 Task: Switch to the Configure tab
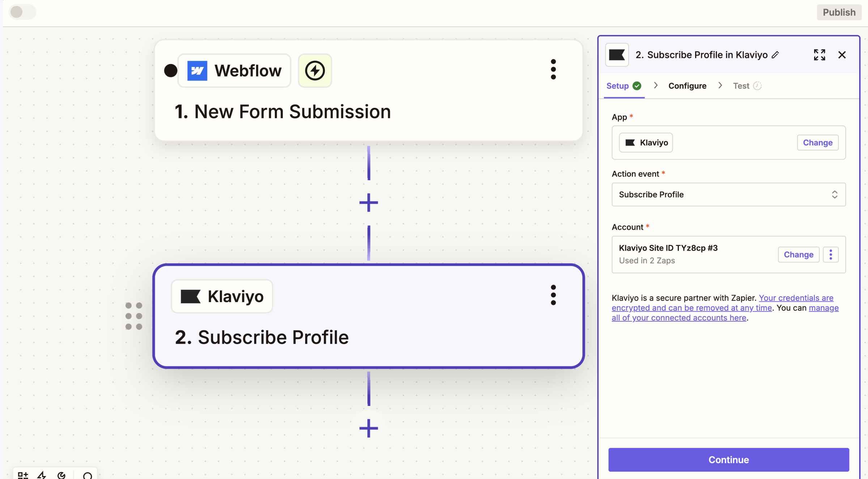[x=687, y=86]
